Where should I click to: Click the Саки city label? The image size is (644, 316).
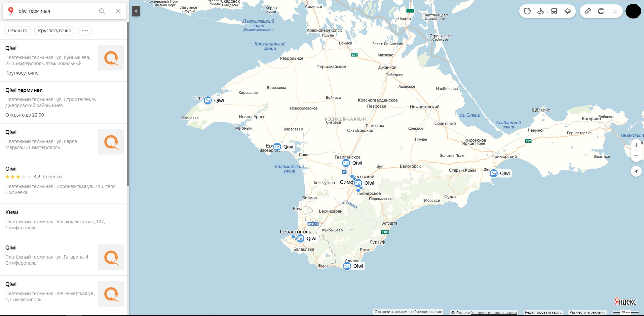pyautogui.click(x=304, y=155)
